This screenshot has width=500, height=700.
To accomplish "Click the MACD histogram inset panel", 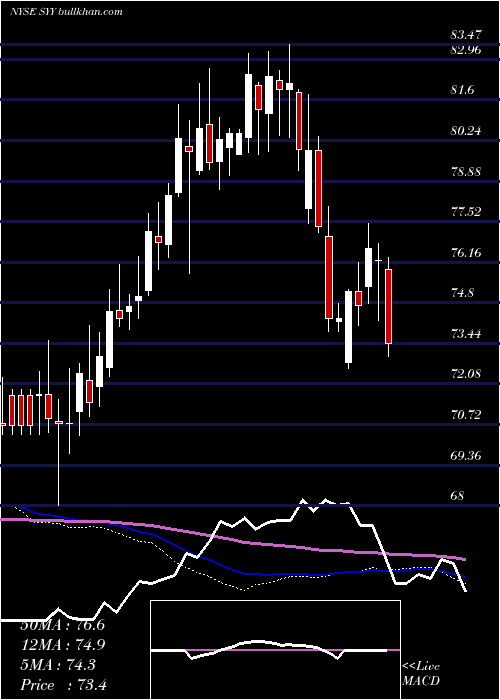I will (x=275, y=650).
